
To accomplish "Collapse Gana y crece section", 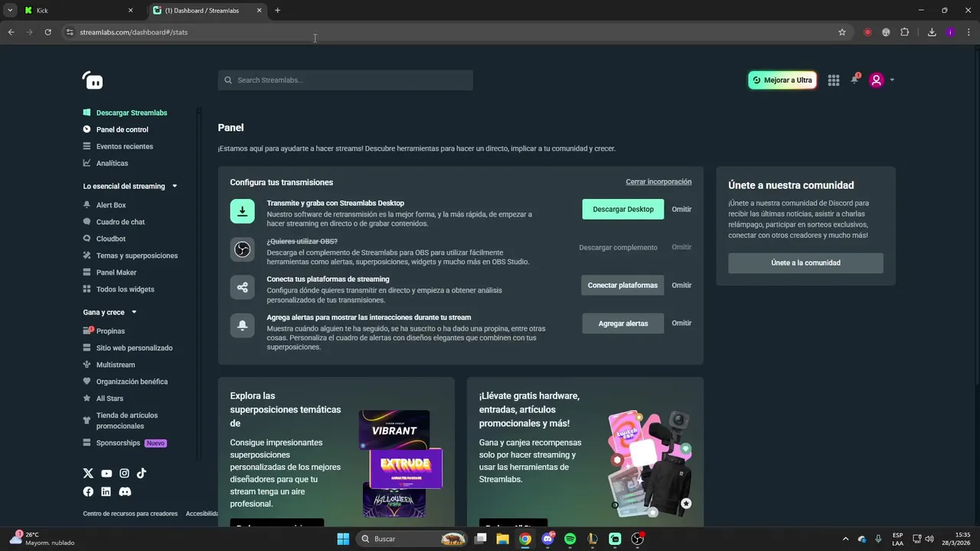I will pyautogui.click(x=109, y=312).
